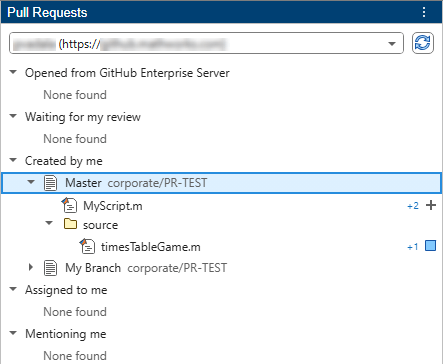Click the plus icon next to MyScript.m
Screen dimensions: 443x364
[x=431, y=205]
